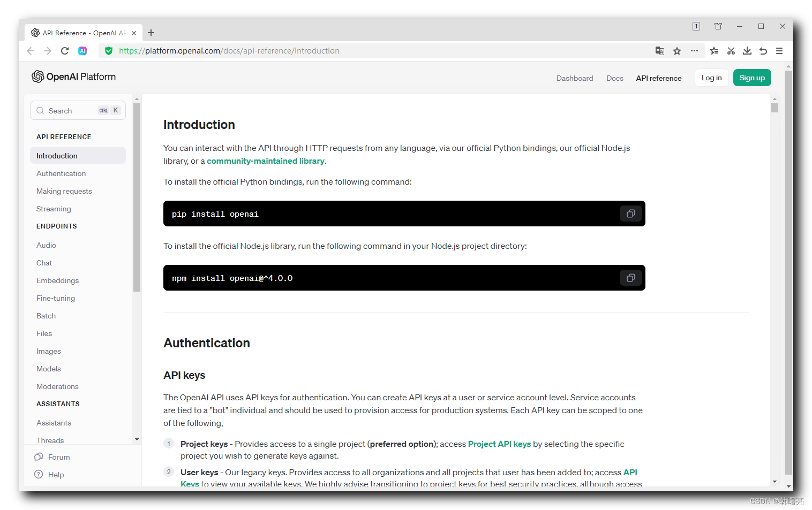Click the Help question mark icon
Viewport: 812px width, 510px height.
tap(39, 475)
